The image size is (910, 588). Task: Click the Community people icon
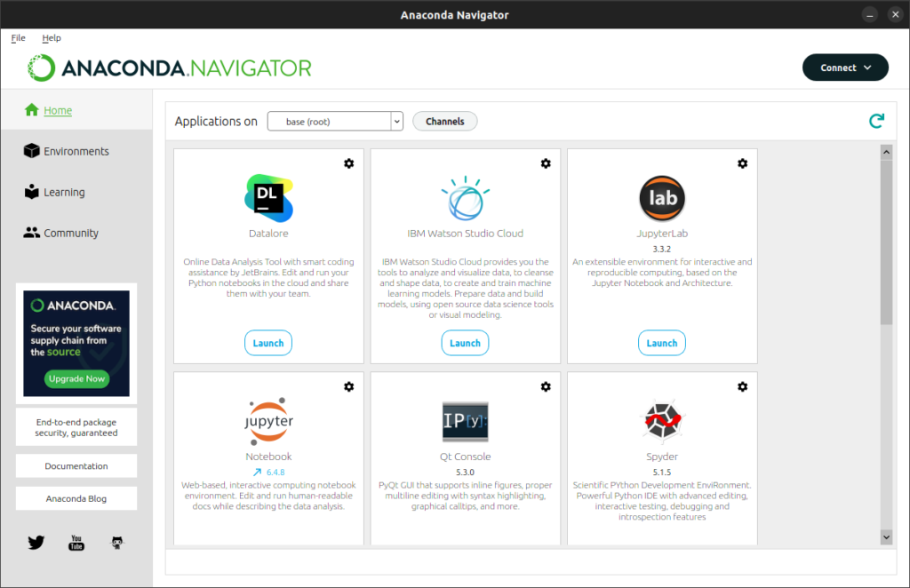point(31,233)
